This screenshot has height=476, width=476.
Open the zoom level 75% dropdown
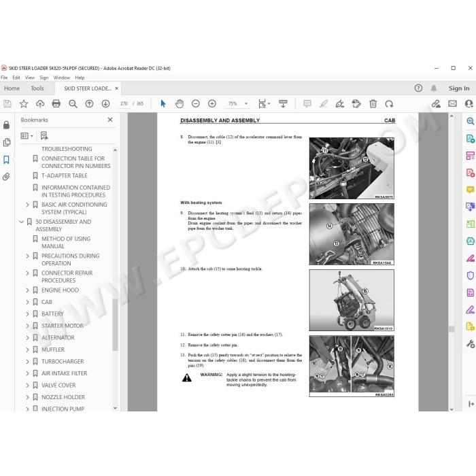click(246, 104)
